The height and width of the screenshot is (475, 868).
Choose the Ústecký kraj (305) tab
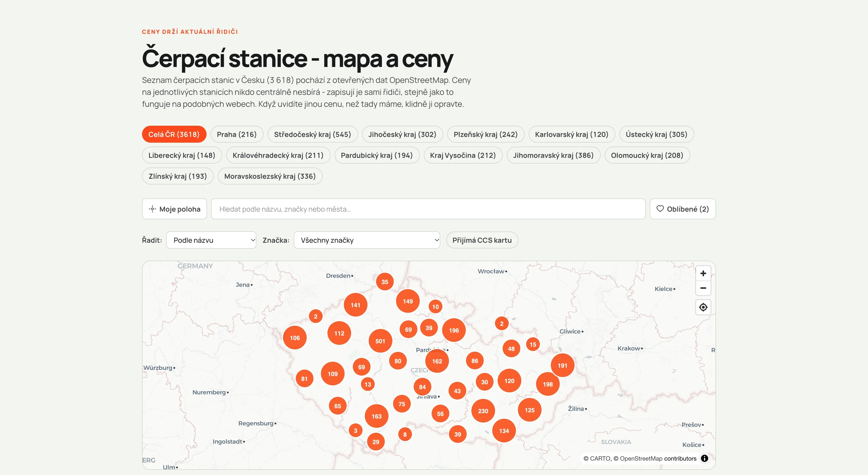[656, 134]
